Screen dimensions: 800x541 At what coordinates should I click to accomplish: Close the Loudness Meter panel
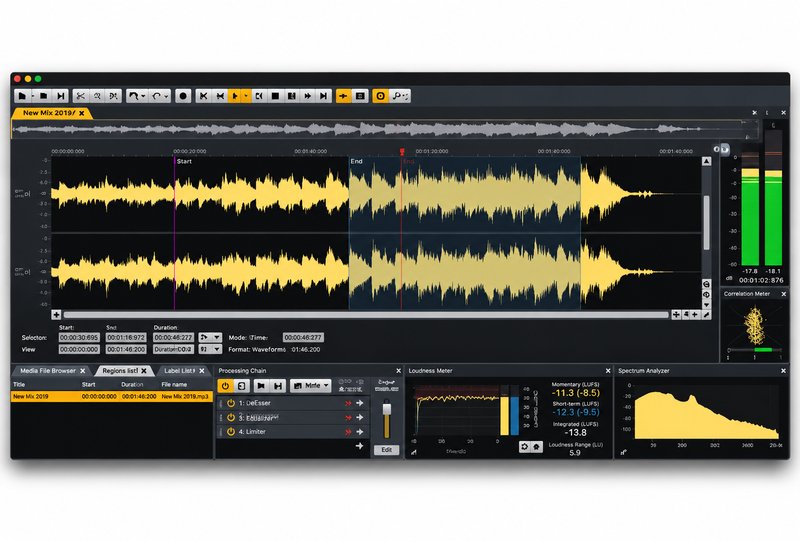tap(608, 371)
